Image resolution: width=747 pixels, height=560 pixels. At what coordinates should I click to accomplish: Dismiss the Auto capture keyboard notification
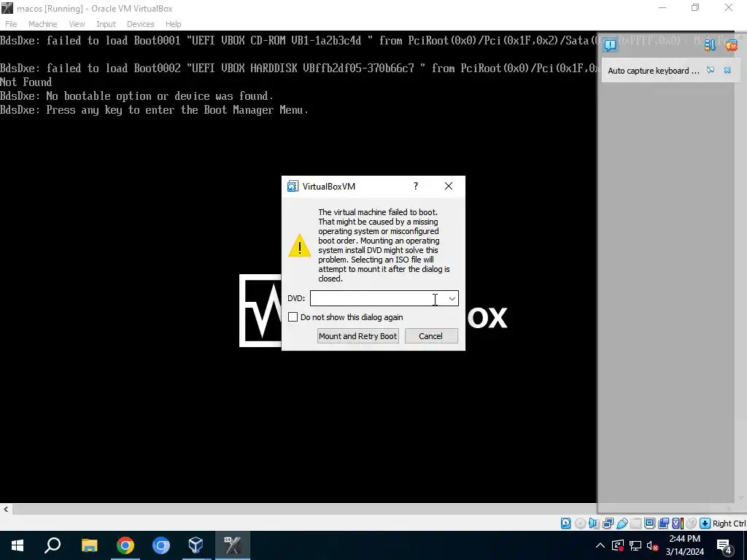pyautogui.click(x=727, y=70)
